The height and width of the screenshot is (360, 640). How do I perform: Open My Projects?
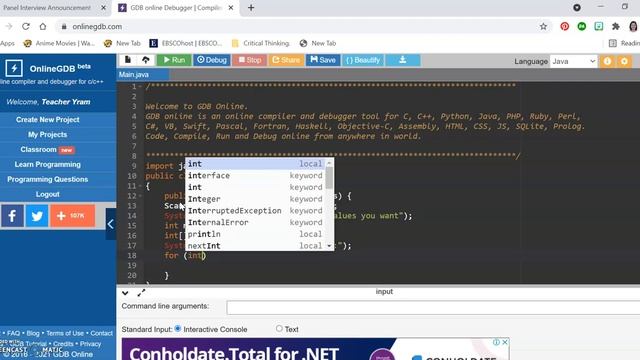coord(48,135)
